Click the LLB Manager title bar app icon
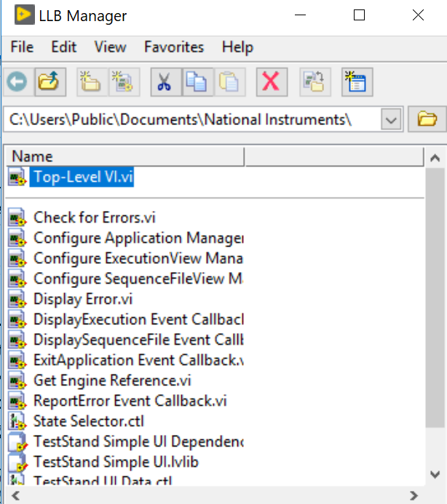The width and height of the screenshot is (447, 504). point(25,15)
